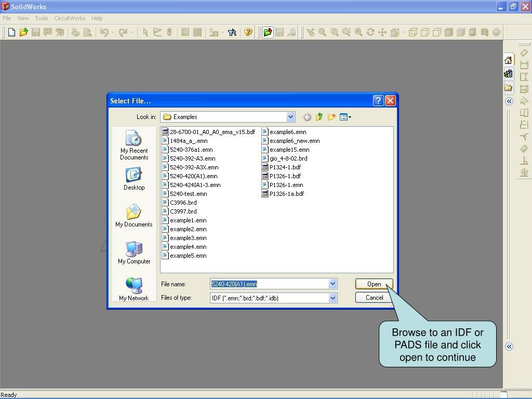Select file P1324-1.bdf
Image resolution: width=532 pixels, height=399 pixels.
pyautogui.click(x=281, y=167)
